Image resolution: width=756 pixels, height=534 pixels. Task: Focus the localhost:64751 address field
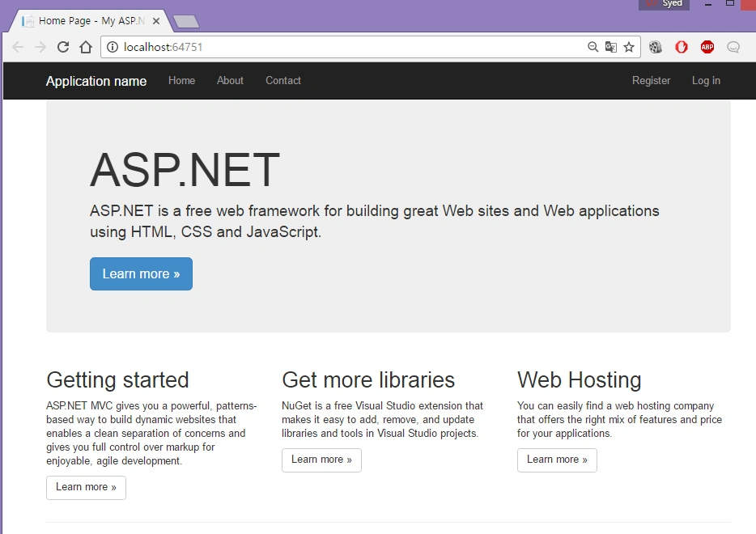coord(347,47)
